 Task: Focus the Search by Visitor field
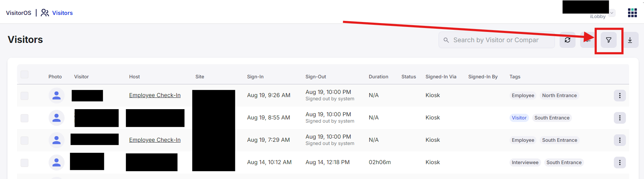point(497,40)
